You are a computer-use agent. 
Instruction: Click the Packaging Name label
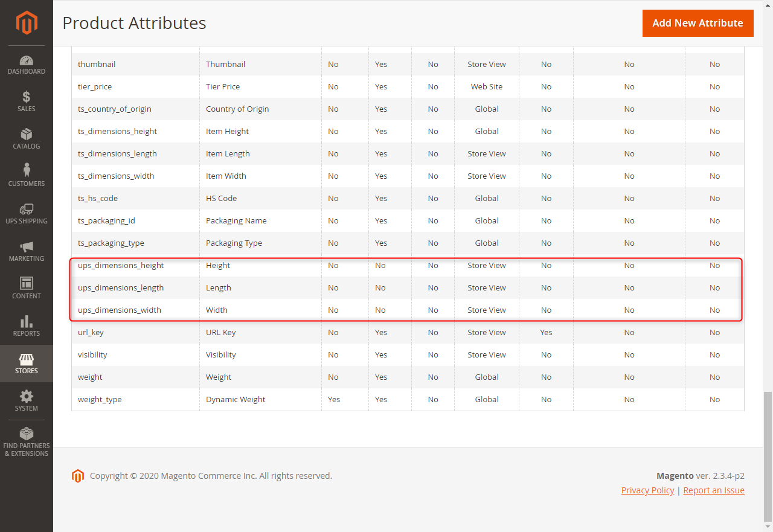click(x=236, y=220)
